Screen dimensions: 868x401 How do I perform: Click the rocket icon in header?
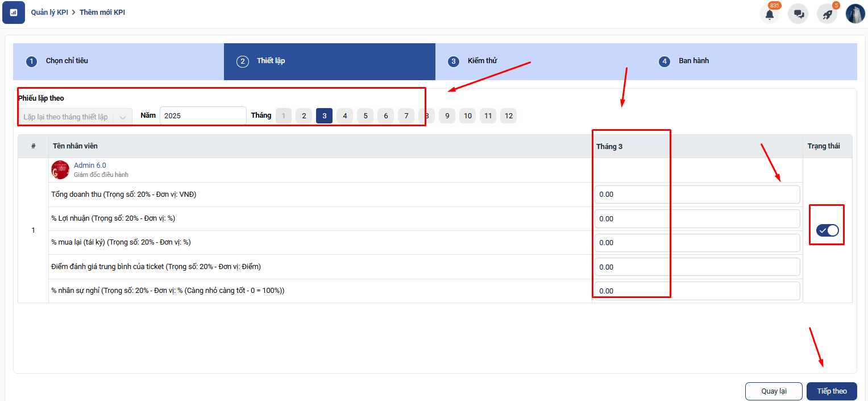(827, 14)
